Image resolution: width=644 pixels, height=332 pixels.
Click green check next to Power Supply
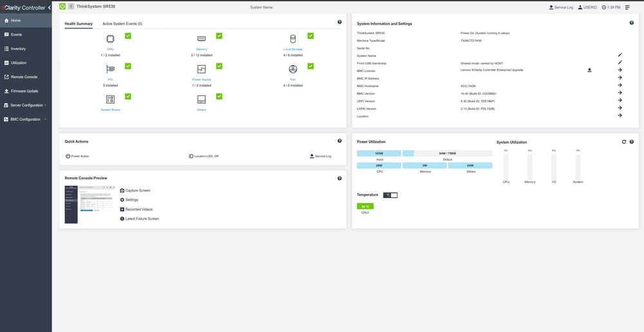click(220, 66)
